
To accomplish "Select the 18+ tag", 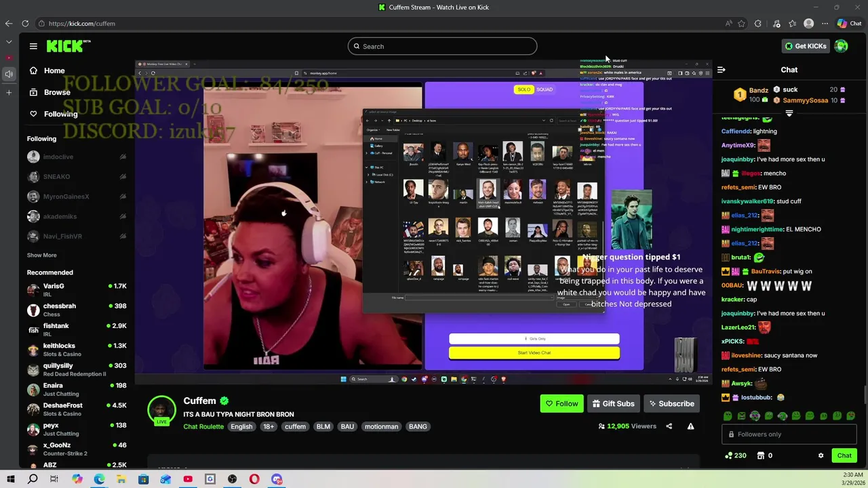I will tap(269, 426).
